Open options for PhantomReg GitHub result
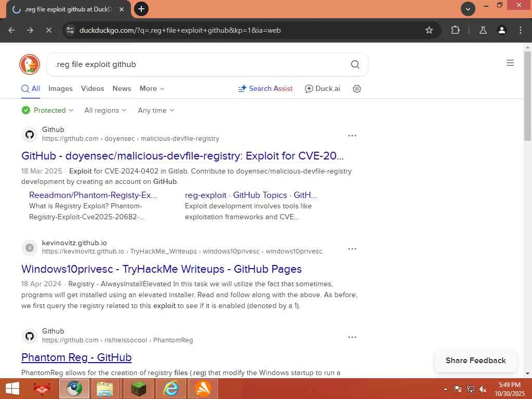 pyautogui.click(x=352, y=337)
